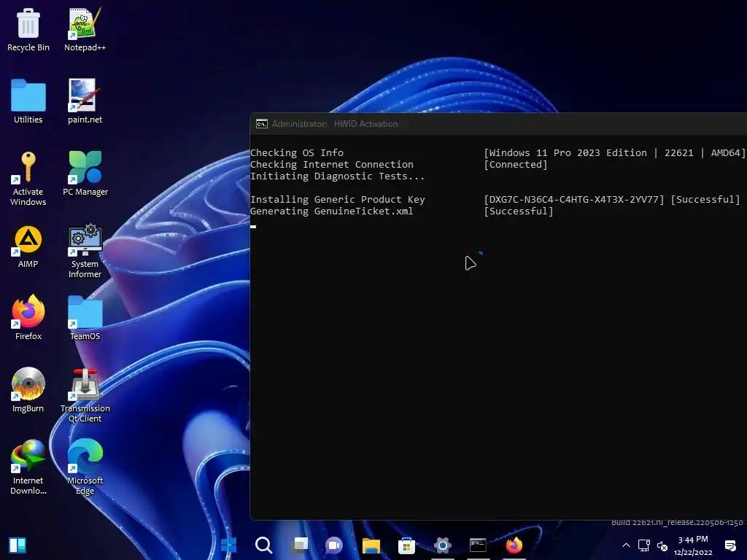Click the 'Installing Generic Product Key' line

337,200
